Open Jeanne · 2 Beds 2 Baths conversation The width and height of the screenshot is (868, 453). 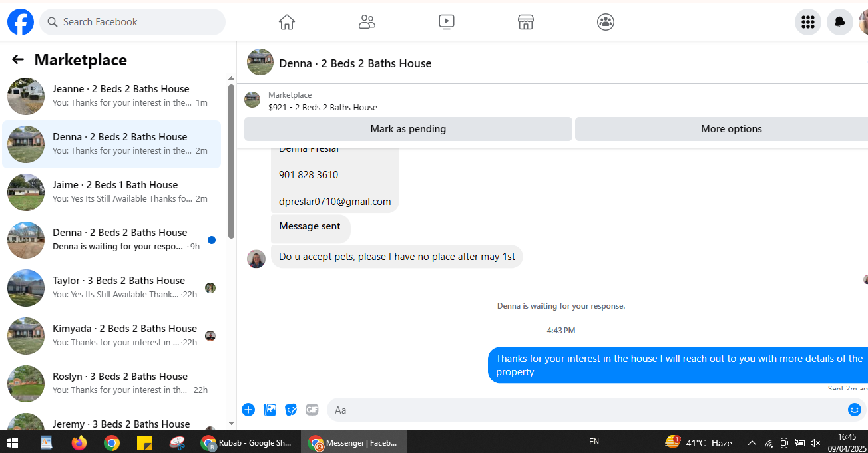[x=112, y=96]
